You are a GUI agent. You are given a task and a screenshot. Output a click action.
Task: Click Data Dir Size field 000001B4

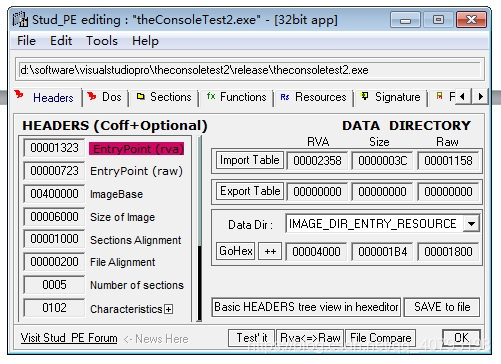[x=382, y=251]
